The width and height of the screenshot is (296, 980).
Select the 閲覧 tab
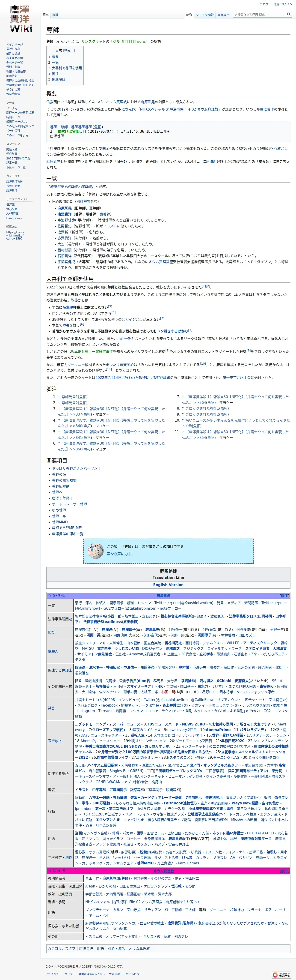(x=189, y=15)
